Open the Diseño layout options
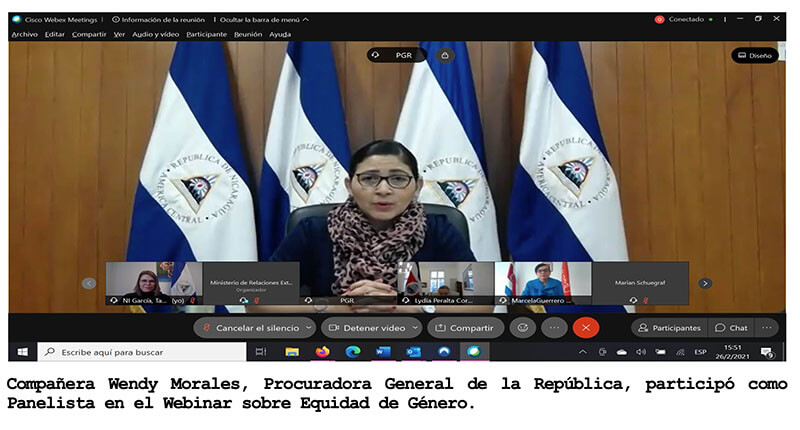Screen dimensions: 800x430 [x=755, y=55]
